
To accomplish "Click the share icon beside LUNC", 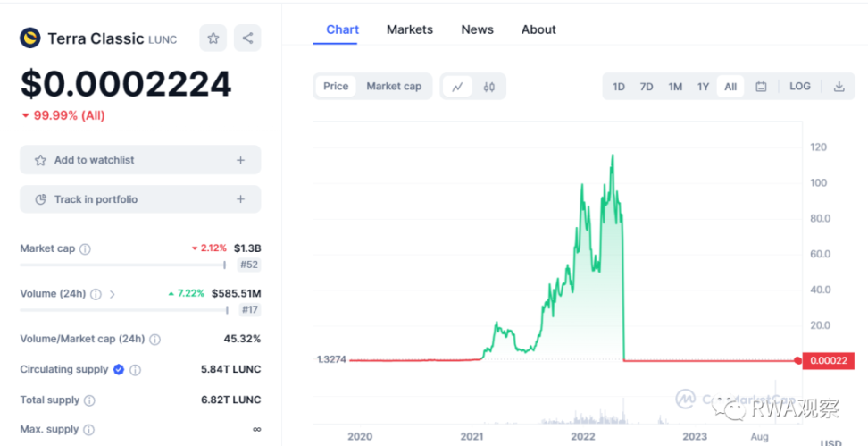I will click(x=247, y=38).
